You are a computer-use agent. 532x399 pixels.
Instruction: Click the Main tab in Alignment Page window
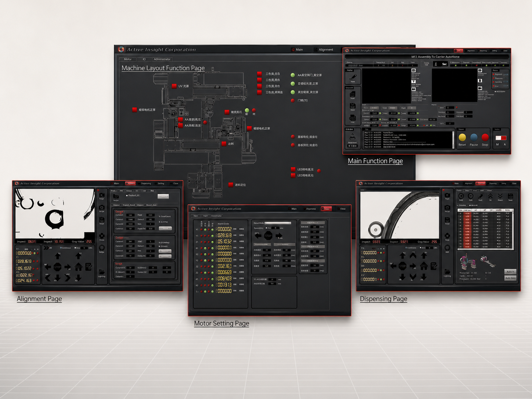tap(115, 183)
